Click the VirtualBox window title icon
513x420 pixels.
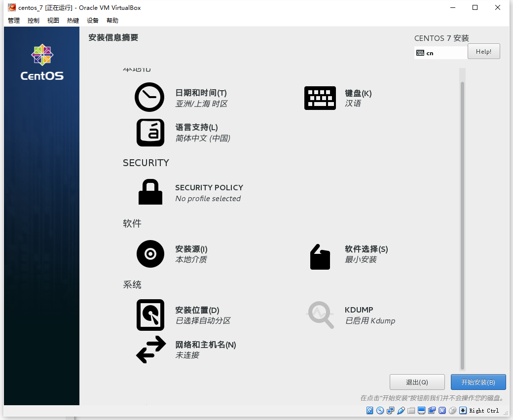coord(12,7)
